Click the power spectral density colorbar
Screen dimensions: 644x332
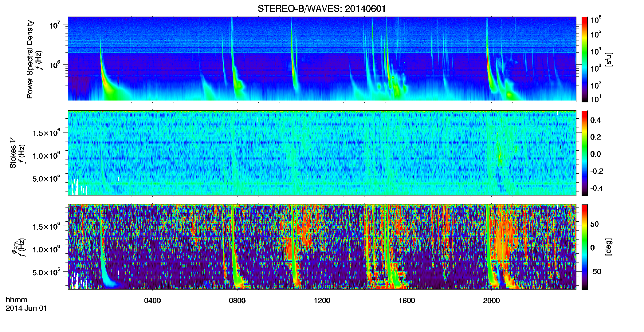tap(585, 59)
